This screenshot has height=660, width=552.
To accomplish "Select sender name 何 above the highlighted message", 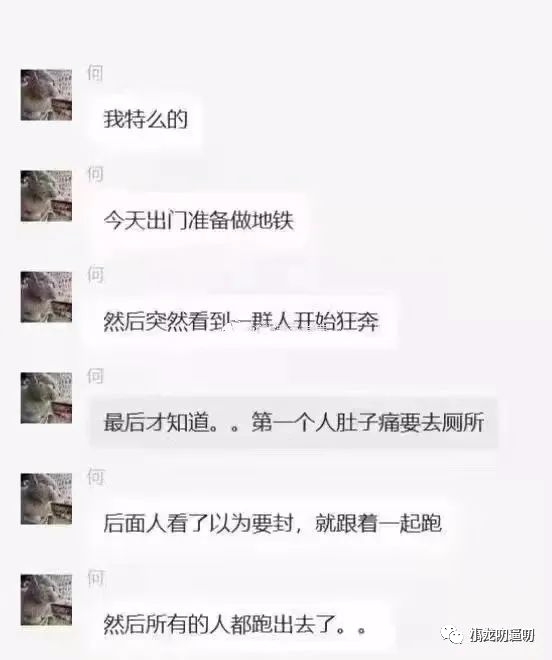I will (95, 376).
